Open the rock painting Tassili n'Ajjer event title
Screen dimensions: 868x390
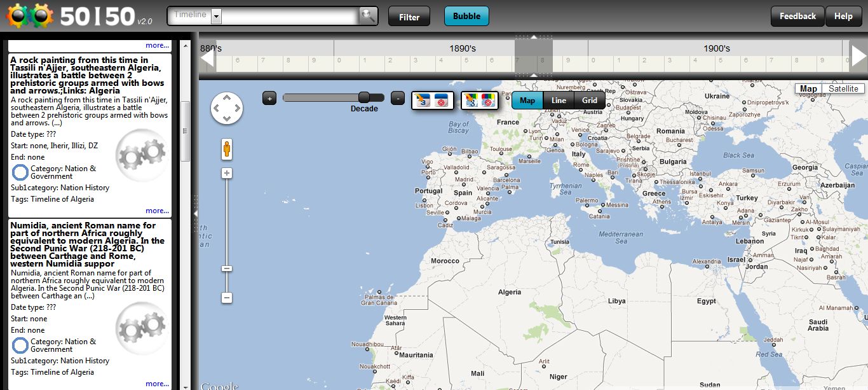pyautogui.click(x=87, y=75)
